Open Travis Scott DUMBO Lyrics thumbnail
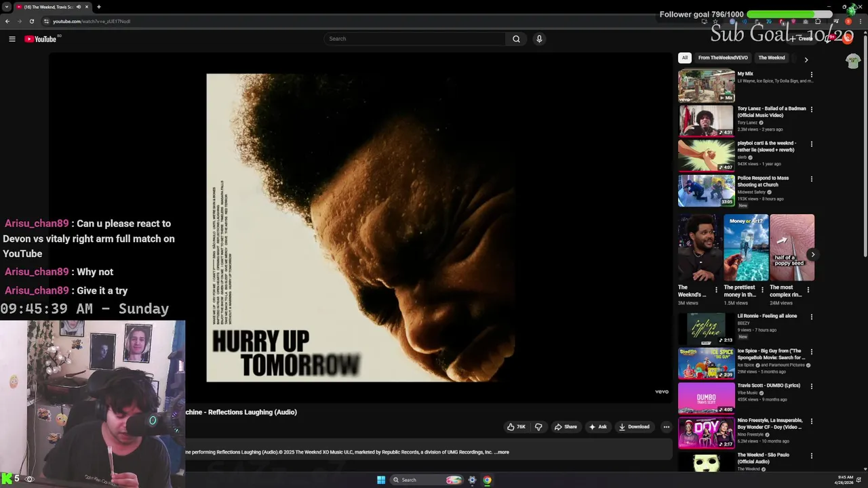868x488 pixels. pos(707,398)
